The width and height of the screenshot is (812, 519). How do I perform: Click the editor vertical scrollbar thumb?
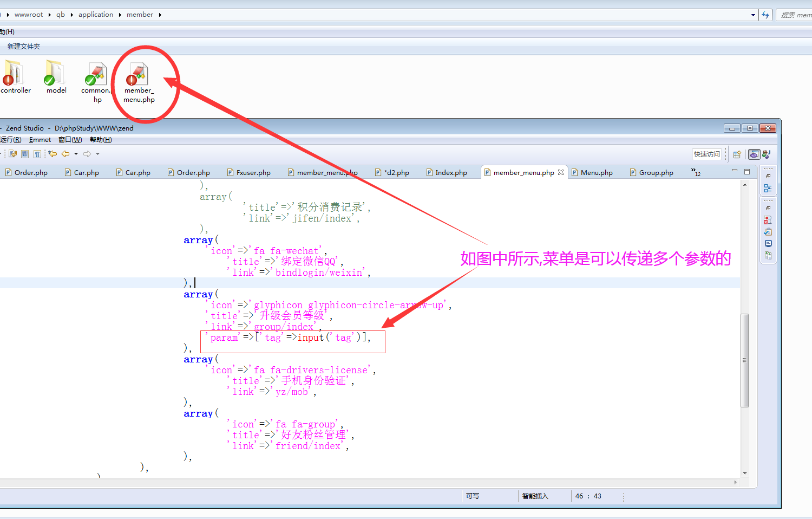point(745,360)
